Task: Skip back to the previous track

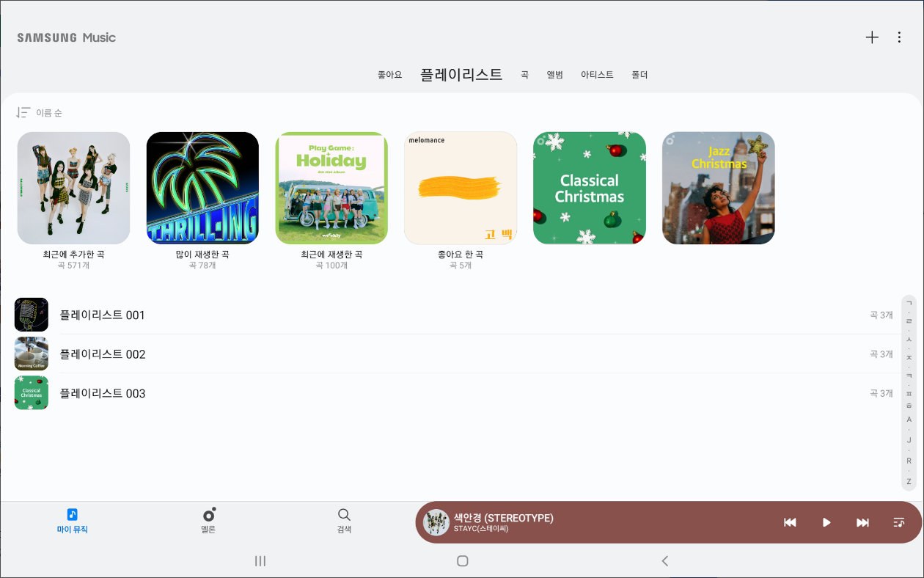Action: pos(790,522)
